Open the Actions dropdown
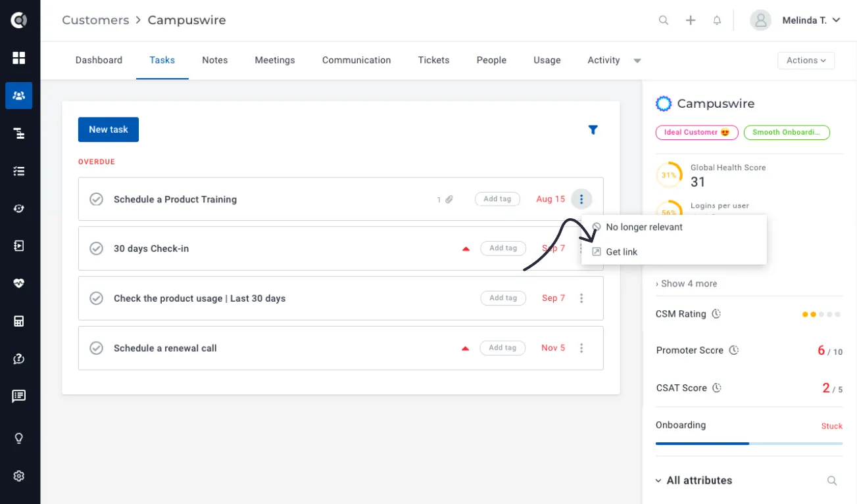Image resolution: width=857 pixels, height=504 pixels. [x=806, y=60]
